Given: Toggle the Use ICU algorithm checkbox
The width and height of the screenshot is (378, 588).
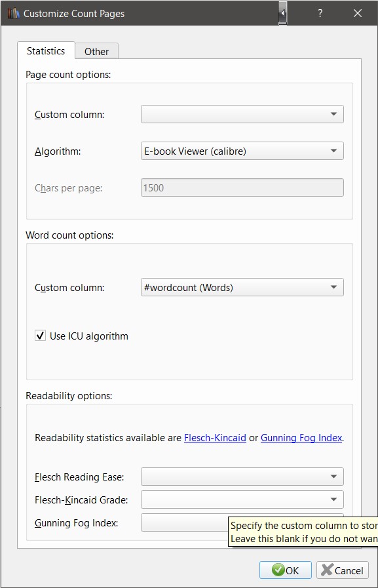Looking at the screenshot, I should point(41,335).
